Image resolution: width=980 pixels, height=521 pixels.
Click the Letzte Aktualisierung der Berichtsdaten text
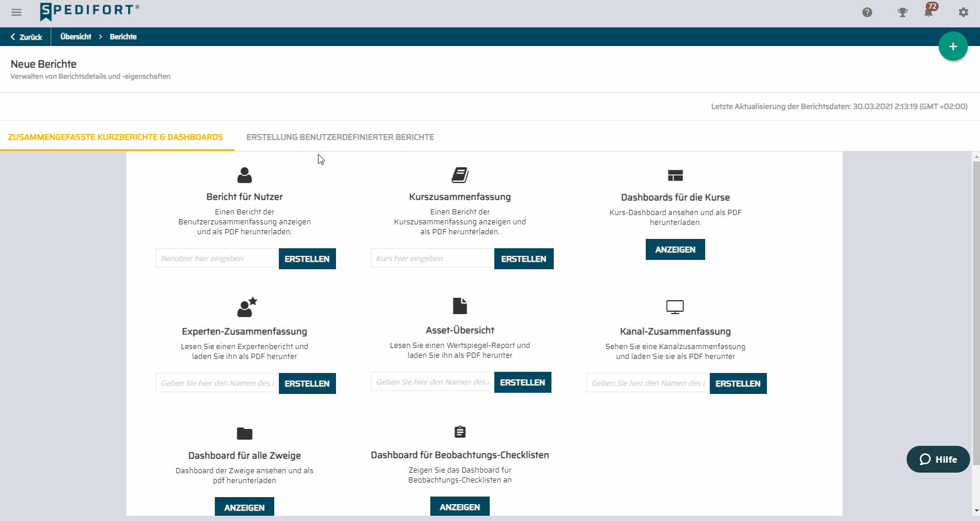839,106
